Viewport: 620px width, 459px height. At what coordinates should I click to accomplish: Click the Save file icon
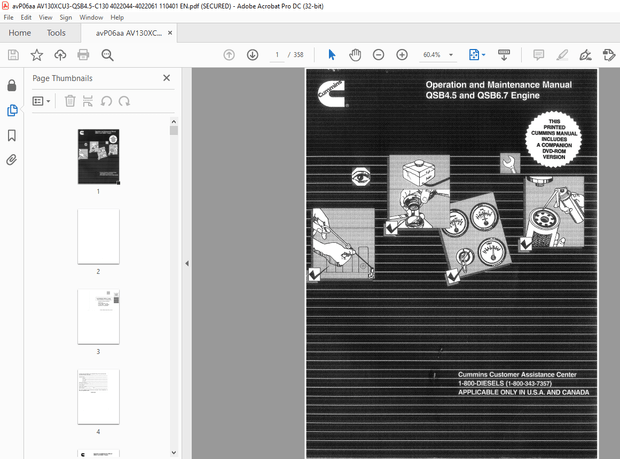click(x=13, y=55)
